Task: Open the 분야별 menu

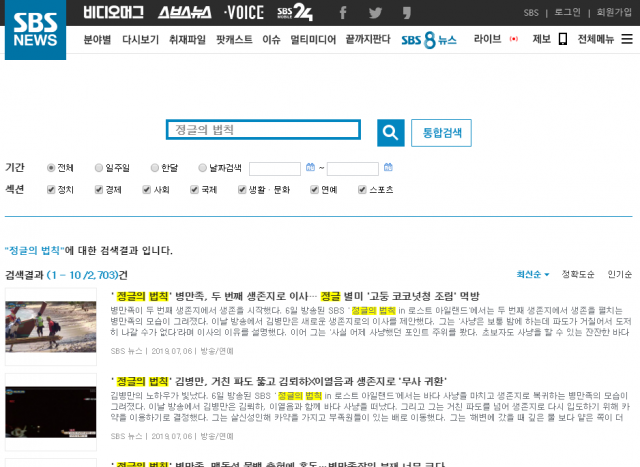Action: (97, 40)
